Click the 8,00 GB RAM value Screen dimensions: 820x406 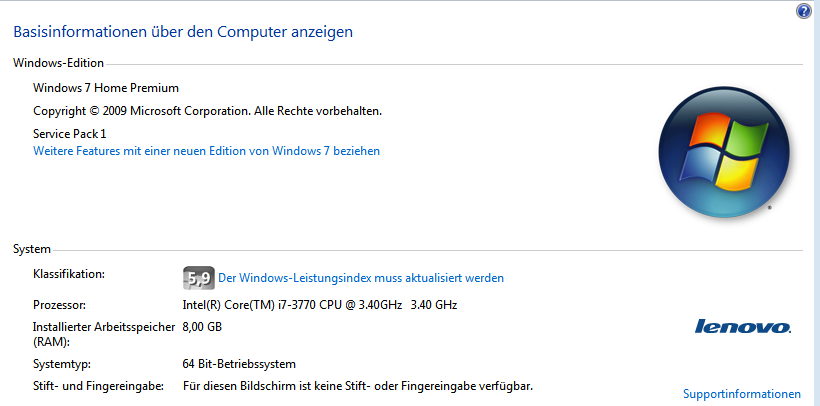point(202,328)
